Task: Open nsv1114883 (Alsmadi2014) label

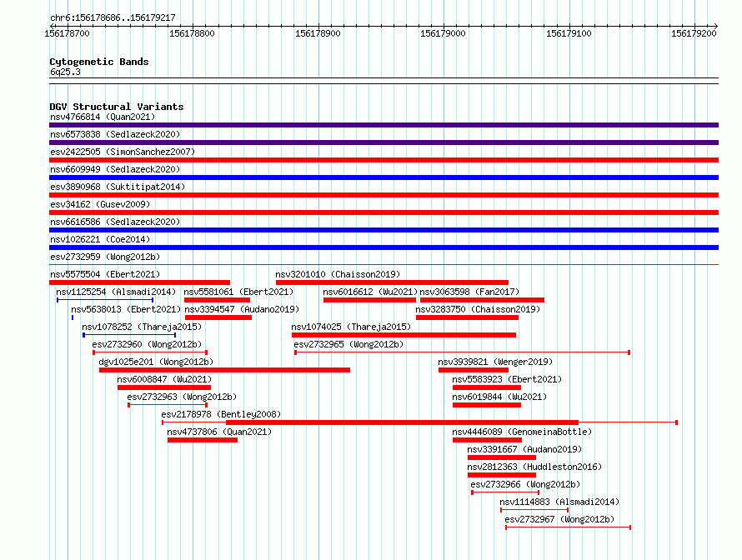Action: tap(559, 502)
